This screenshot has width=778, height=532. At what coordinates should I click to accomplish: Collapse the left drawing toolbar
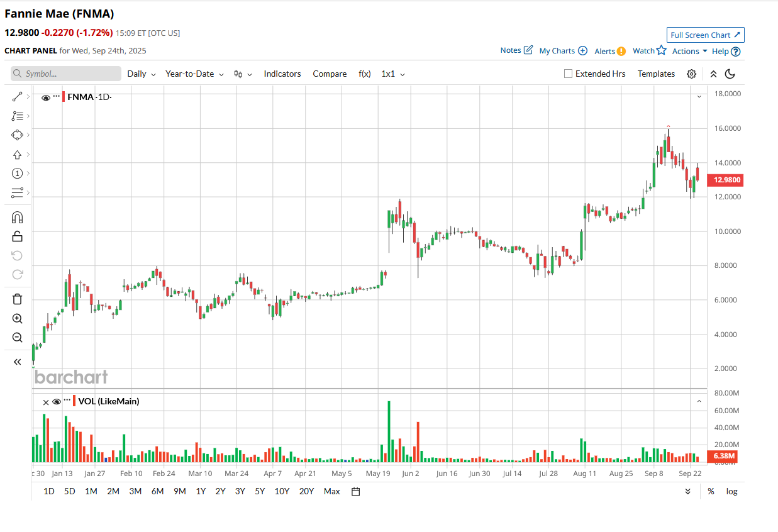pos(17,362)
